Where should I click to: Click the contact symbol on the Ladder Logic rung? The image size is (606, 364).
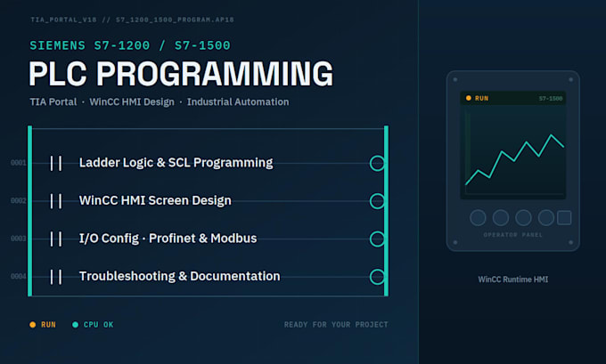coord(56,163)
